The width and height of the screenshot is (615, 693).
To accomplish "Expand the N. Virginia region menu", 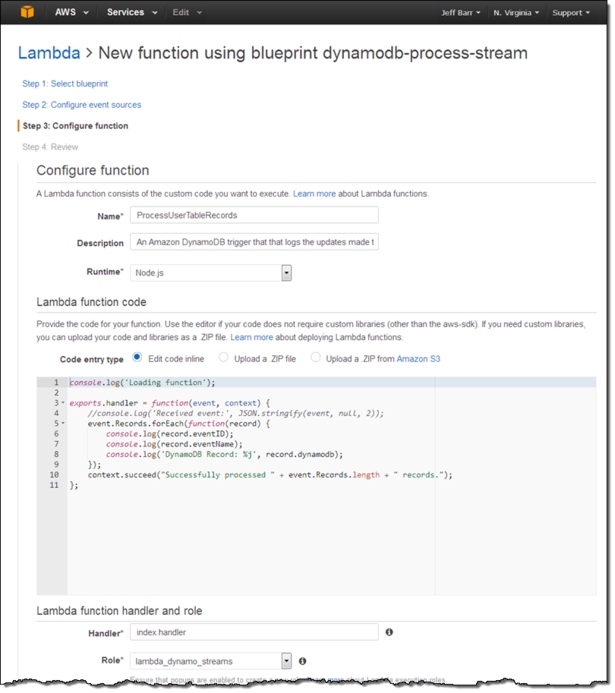I will click(516, 12).
